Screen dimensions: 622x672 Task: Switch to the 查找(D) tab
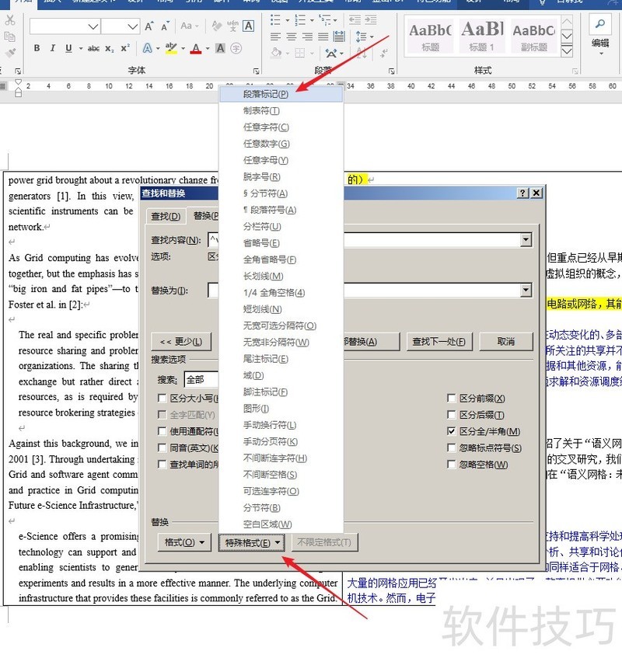[x=166, y=216]
